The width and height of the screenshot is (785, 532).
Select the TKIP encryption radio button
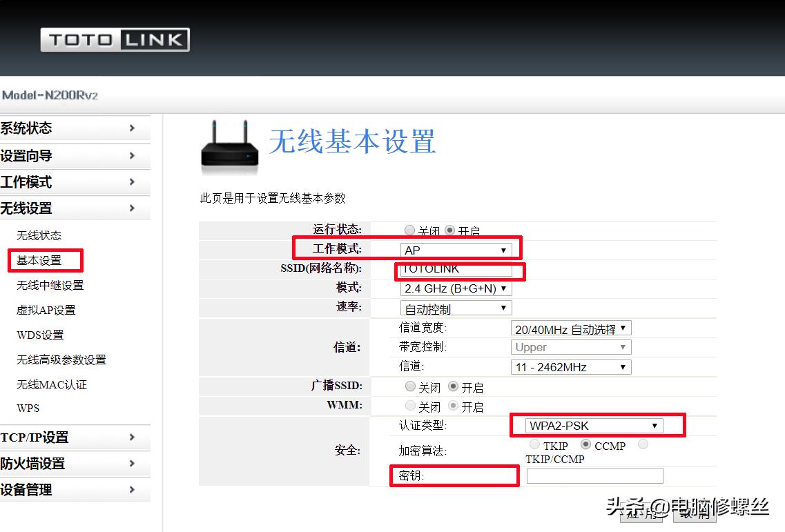(x=534, y=445)
